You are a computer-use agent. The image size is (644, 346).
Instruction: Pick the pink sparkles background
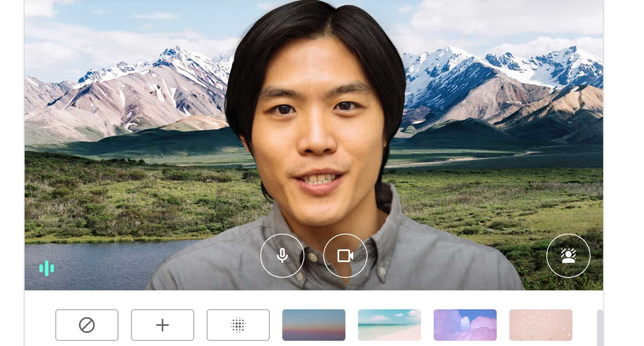pyautogui.click(x=540, y=325)
